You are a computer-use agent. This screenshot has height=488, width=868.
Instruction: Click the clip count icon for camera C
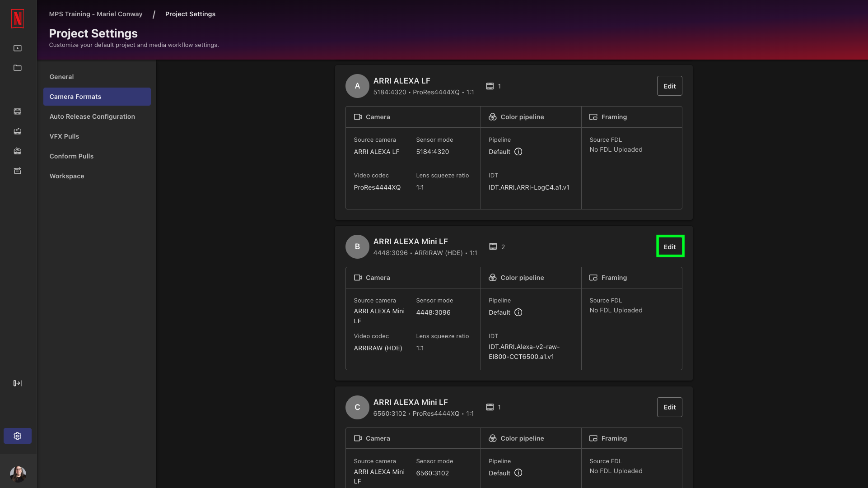490,407
